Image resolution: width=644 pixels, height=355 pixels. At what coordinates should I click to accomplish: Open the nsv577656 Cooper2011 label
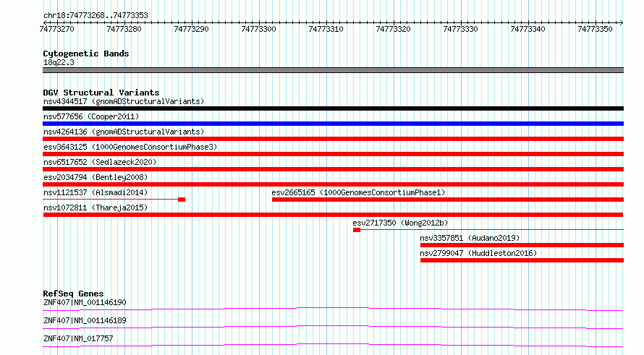pos(91,116)
